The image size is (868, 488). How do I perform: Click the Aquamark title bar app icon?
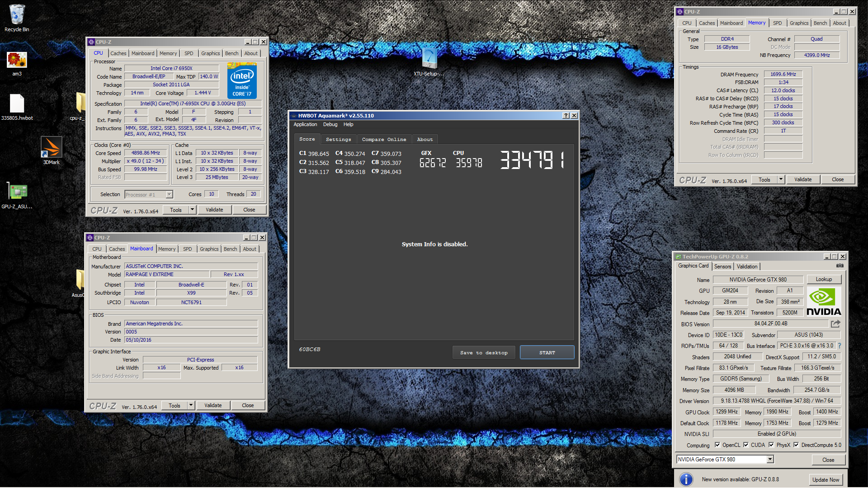293,116
